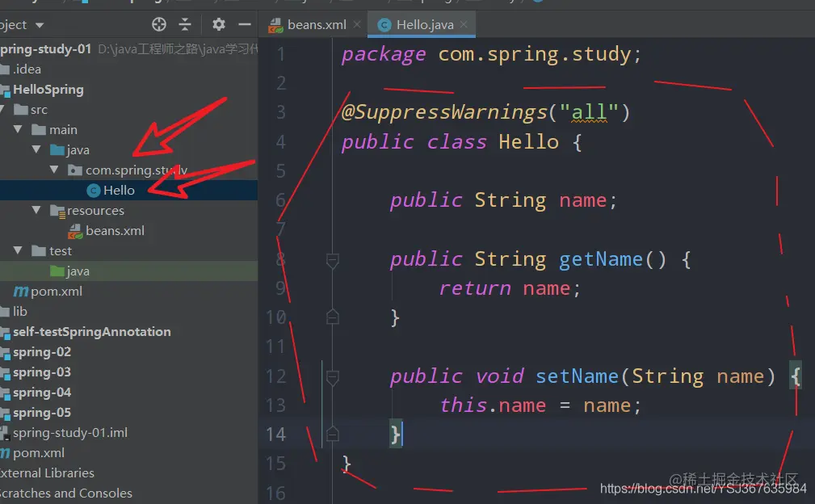Collapse the resources folder arrow
The height and width of the screenshot is (504, 815).
(x=36, y=210)
